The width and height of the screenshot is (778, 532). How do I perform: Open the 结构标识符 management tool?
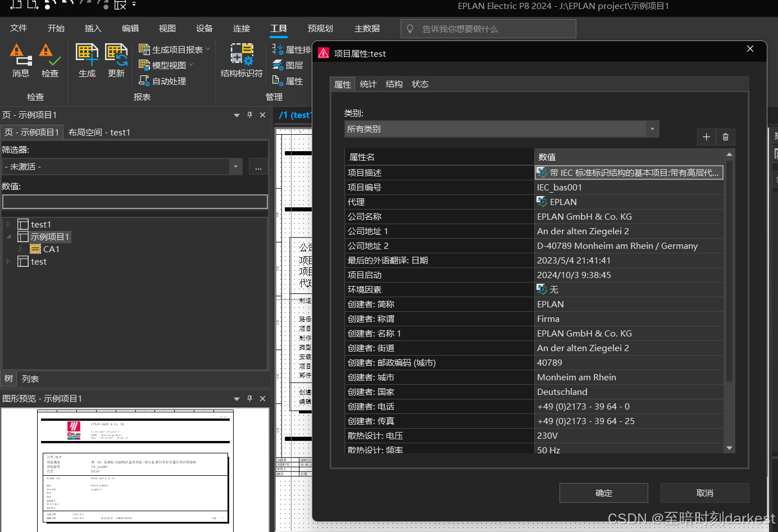tap(242, 61)
